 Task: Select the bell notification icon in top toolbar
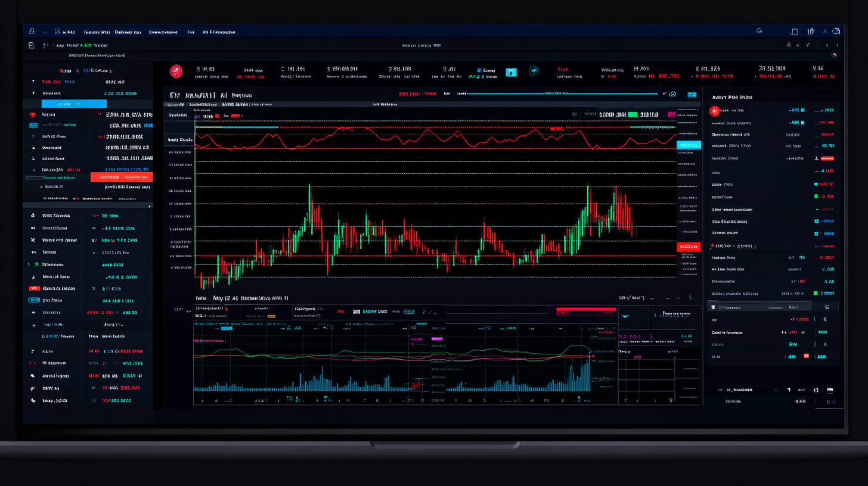click(31, 31)
